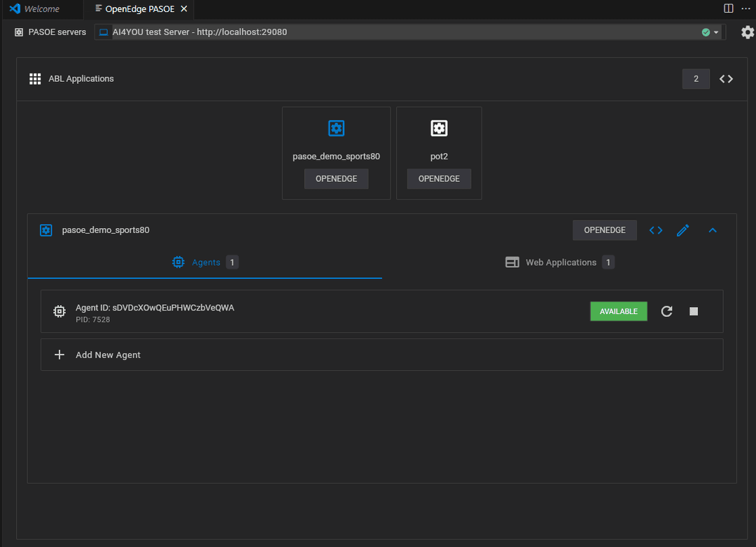Click OPENEDGE button under pasoe_demo_sports80 card

pyautogui.click(x=336, y=179)
